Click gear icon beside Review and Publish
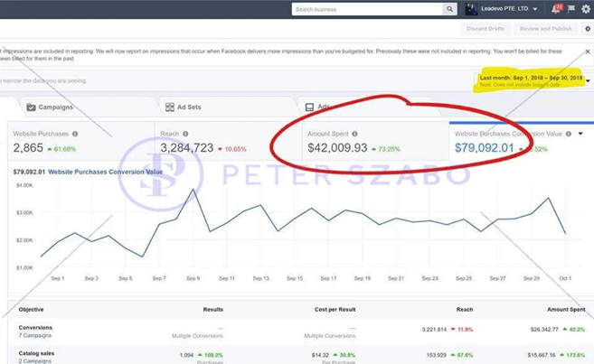This screenshot has width=594, height=364. 588,29
